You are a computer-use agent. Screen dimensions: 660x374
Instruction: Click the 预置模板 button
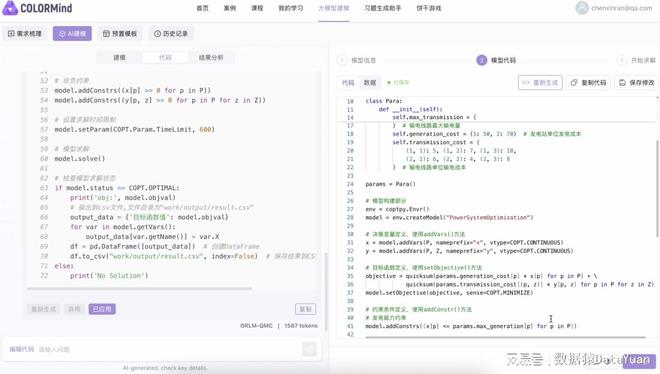120,34
